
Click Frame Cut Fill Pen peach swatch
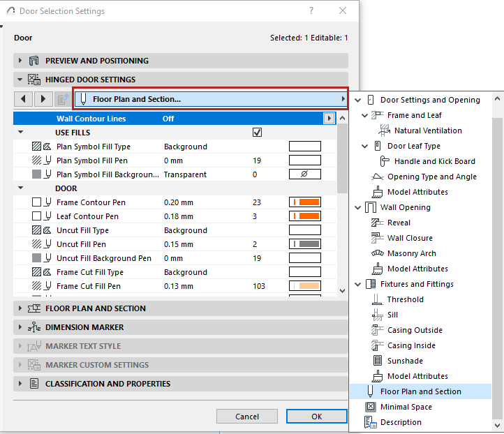(305, 286)
